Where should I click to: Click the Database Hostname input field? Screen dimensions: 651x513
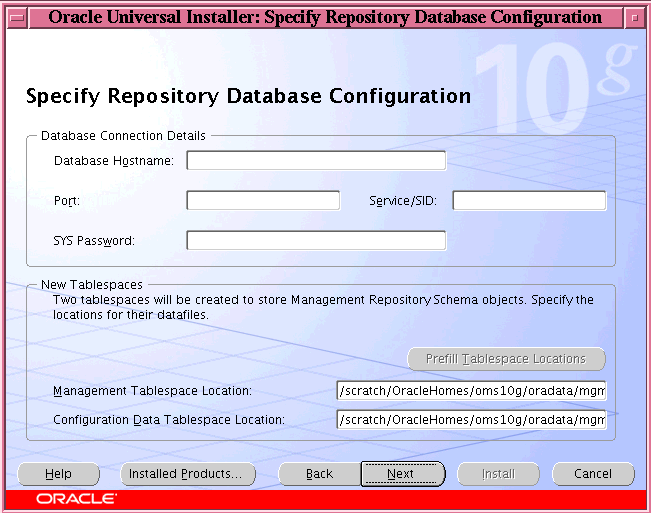click(x=316, y=161)
